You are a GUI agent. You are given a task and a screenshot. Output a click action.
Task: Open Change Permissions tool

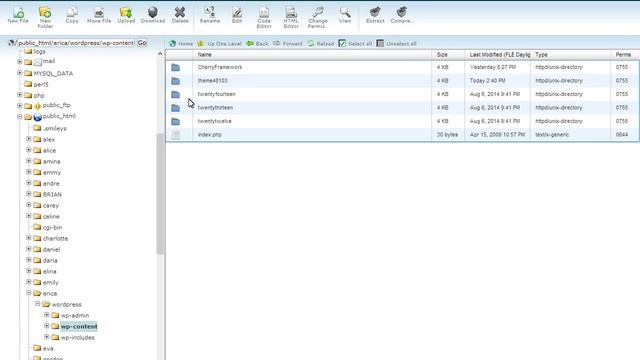(318, 18)
